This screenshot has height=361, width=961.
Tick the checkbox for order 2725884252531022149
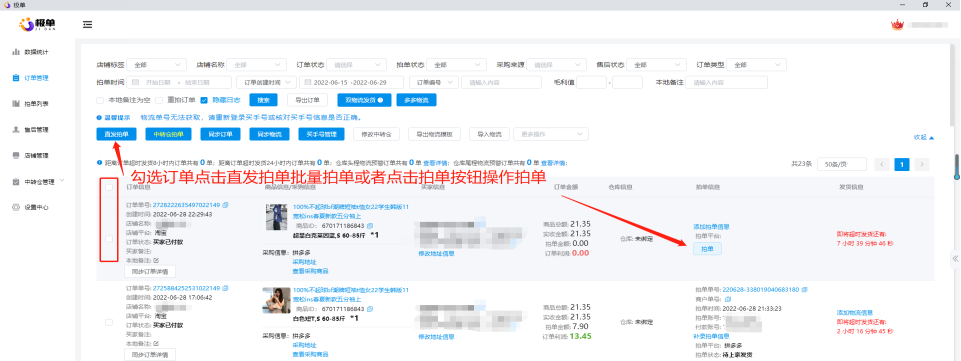109,322
